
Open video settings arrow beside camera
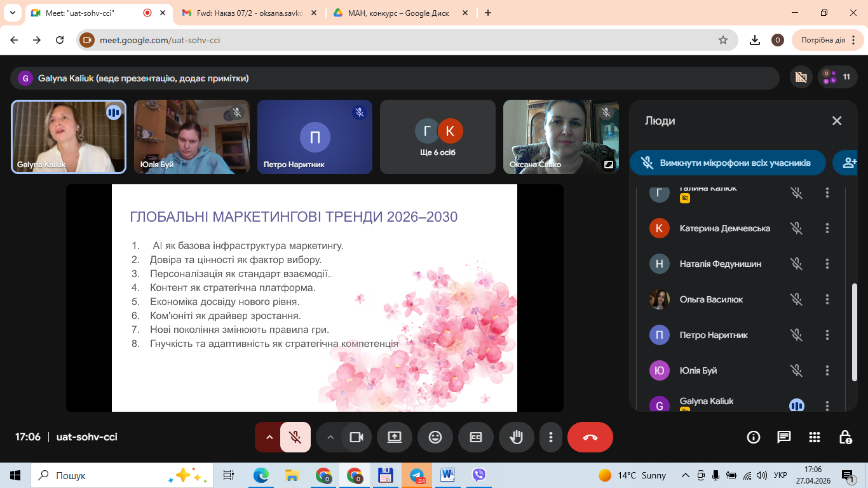point(329,437)
